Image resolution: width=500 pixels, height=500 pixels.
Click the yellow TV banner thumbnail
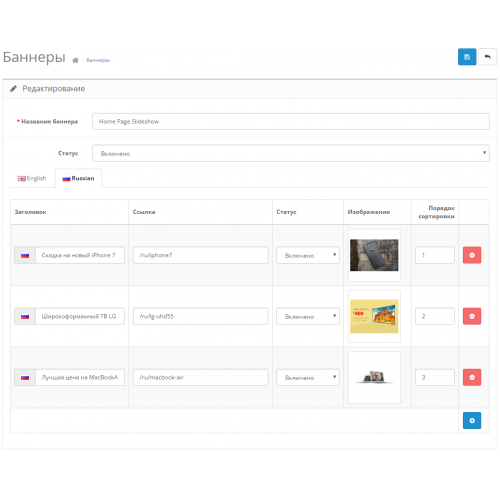pos(374,316)
